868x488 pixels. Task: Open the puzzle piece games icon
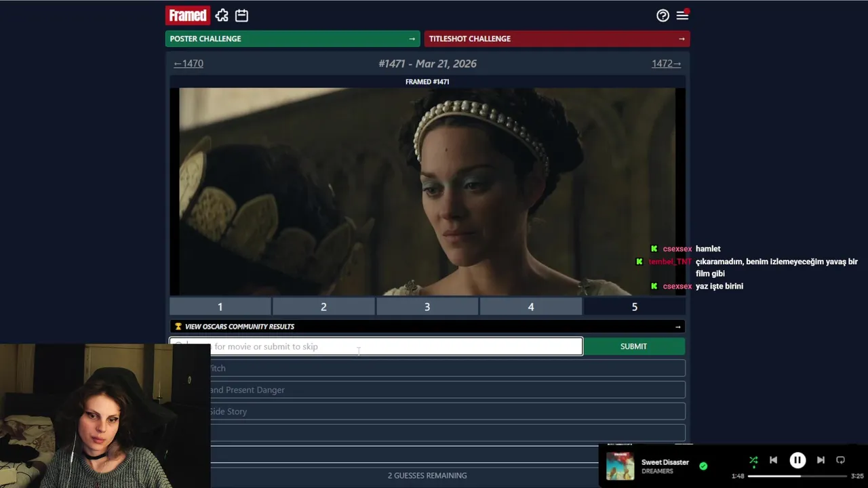point(222,16)
